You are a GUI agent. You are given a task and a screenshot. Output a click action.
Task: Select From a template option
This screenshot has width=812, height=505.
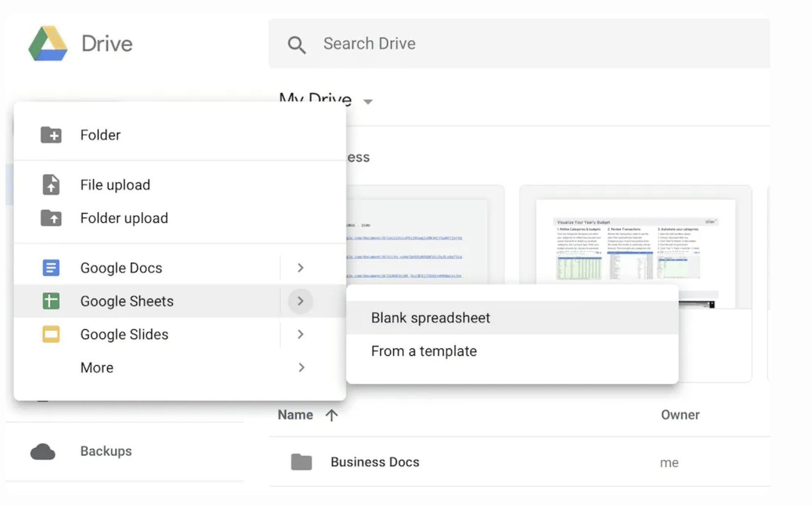(x=512, y=351)
